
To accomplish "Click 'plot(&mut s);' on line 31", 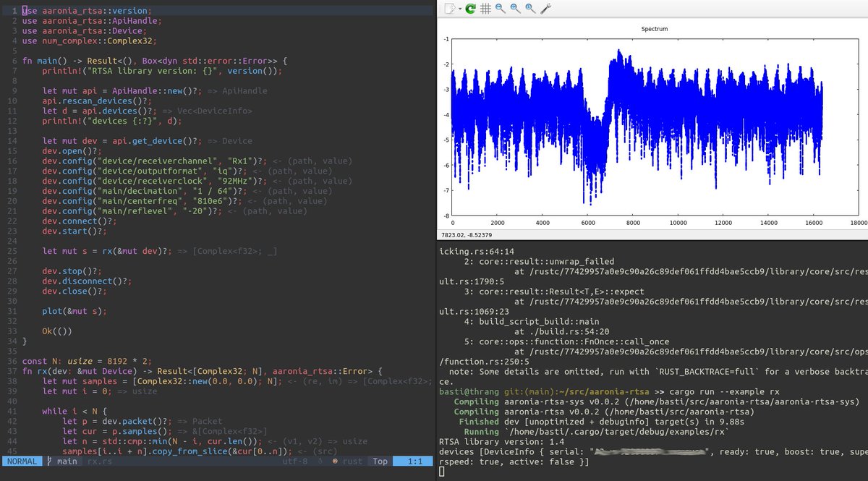I will (x=75, y=310).
